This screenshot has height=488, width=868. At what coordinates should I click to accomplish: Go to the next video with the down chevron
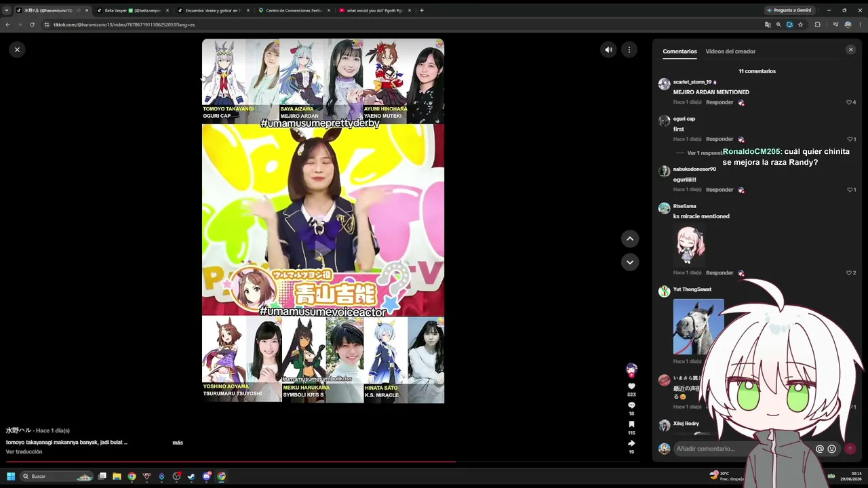tap(630, 262)
